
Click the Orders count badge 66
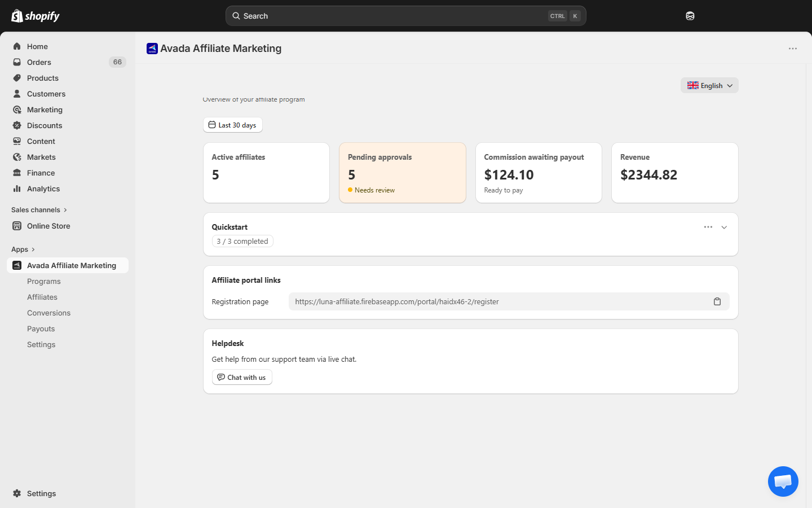point(117,62)
